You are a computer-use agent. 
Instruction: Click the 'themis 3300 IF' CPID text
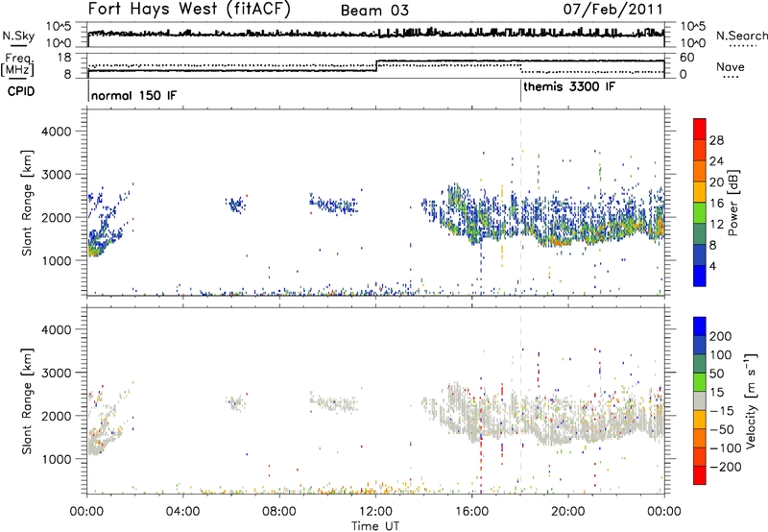(x=569, y=87)
